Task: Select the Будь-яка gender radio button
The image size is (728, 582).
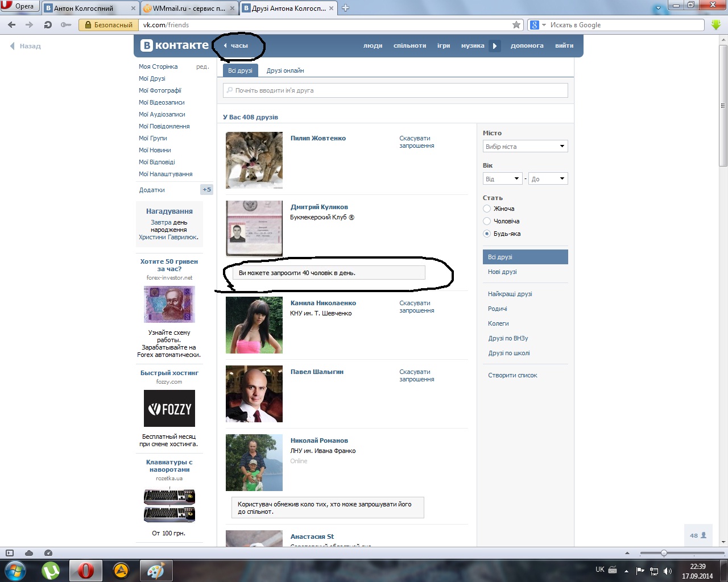Action: point(487,234)
